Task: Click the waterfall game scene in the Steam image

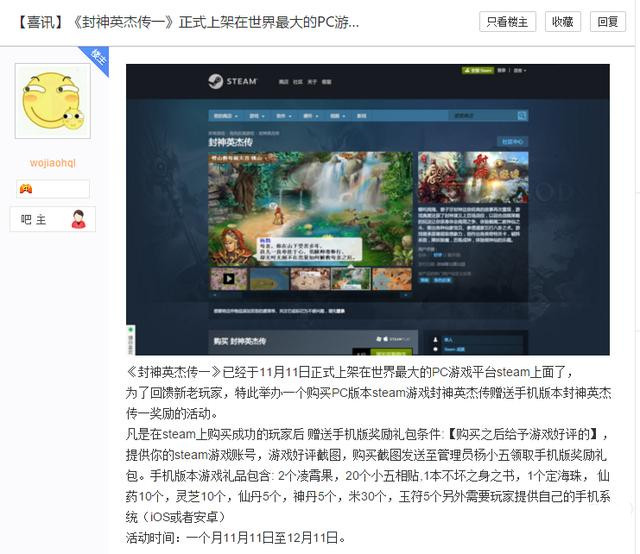Action: tap(311, 209)
